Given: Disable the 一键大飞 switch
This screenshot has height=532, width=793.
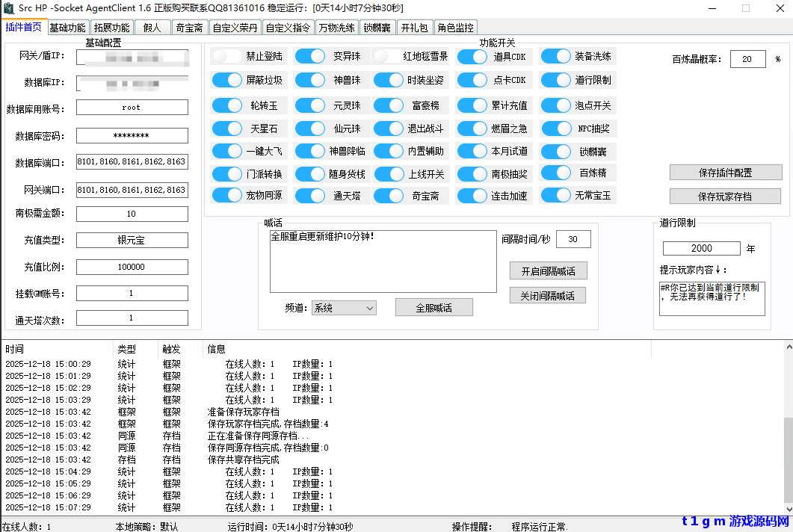Looking at the screenshot, I should 226,151.
